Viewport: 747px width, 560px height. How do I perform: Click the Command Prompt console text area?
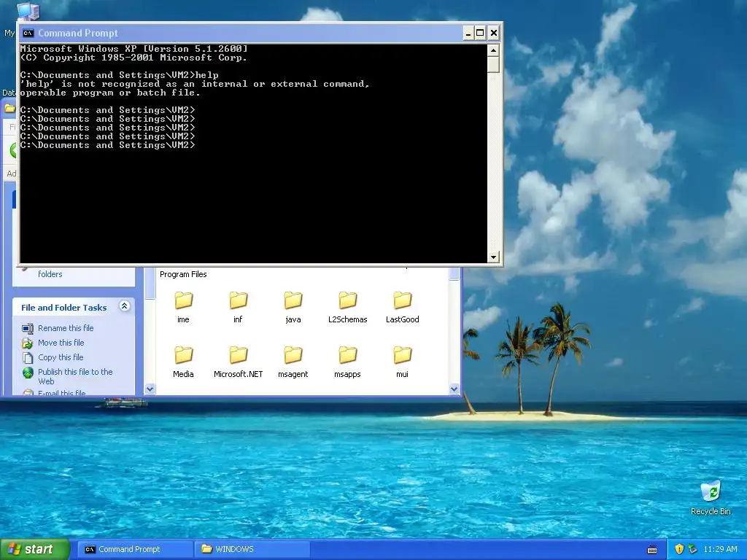tap(253, 153)
